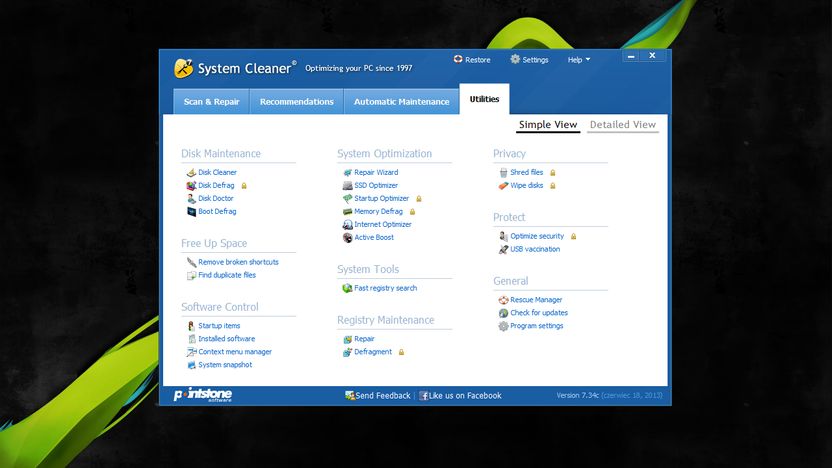The width and height of the screenshot is (832, 468).
Task: Open the Recommendations tab
Action: pos(297,101)
